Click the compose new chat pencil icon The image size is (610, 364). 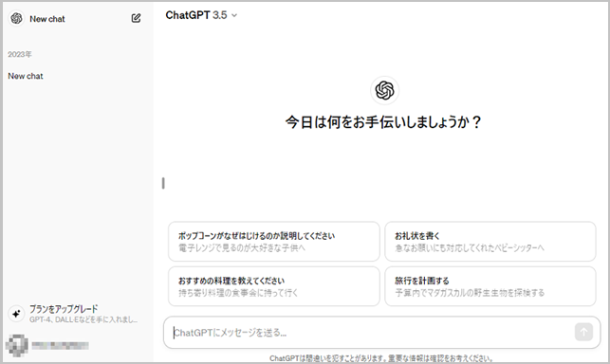(136, 18)
